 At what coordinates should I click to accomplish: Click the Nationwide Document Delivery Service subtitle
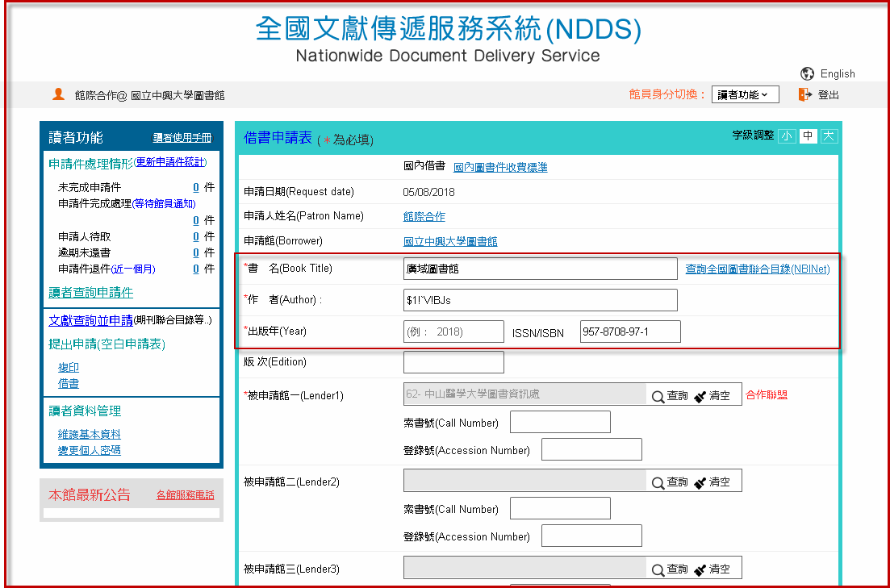click(x=448, y=56)
